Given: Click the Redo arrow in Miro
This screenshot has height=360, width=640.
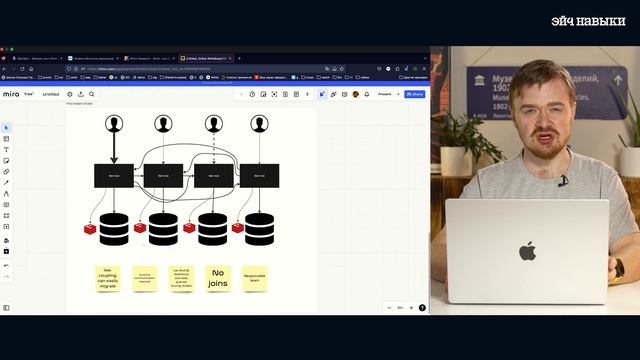Looking at the screenshot, I should point(6,276).
